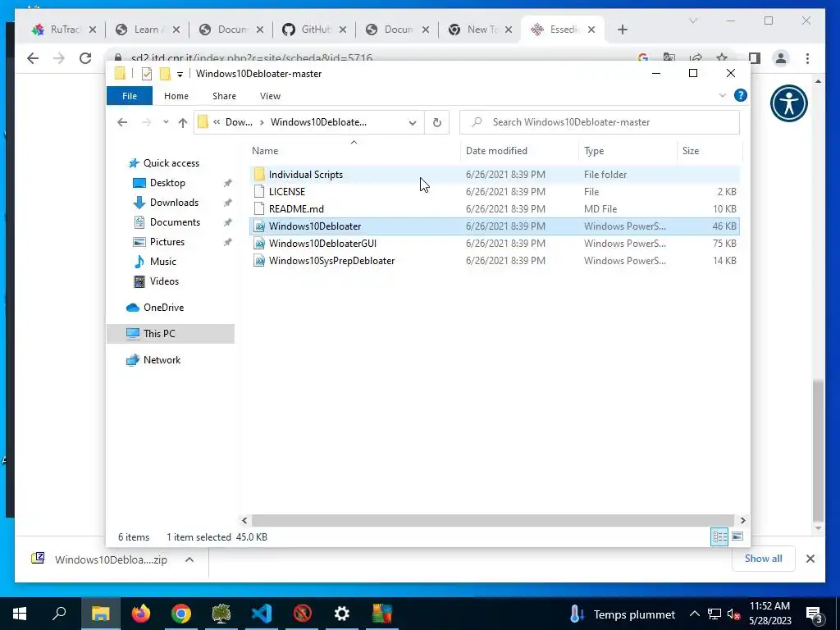Viewport: 840px width, 630px height.
Task: Switch to the Learn Chrome tab
Action: [148, 30]
